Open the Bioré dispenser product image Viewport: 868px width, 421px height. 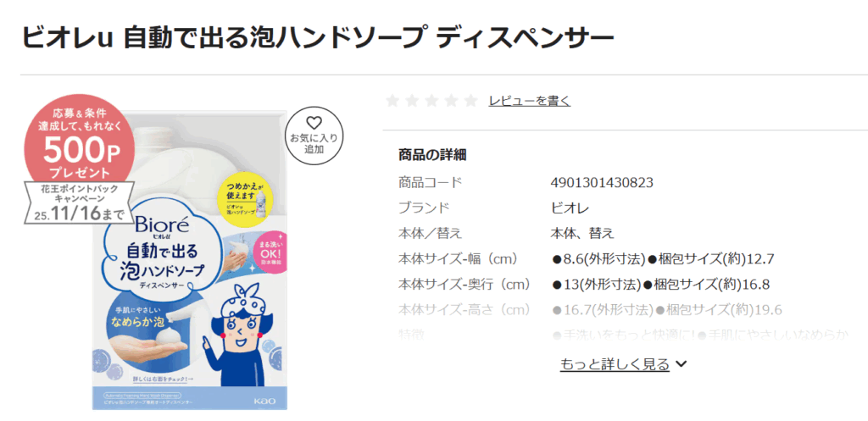[190, 261]
